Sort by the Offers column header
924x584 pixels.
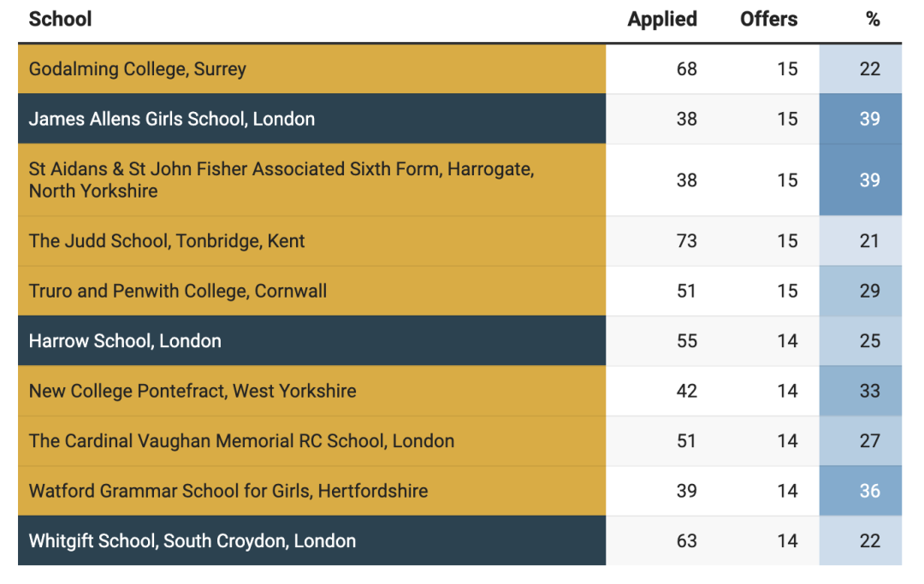tap(768, 19)
